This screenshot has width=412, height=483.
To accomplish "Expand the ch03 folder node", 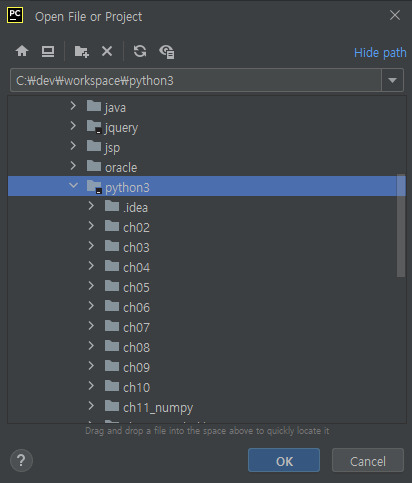I will click(91, 246).
